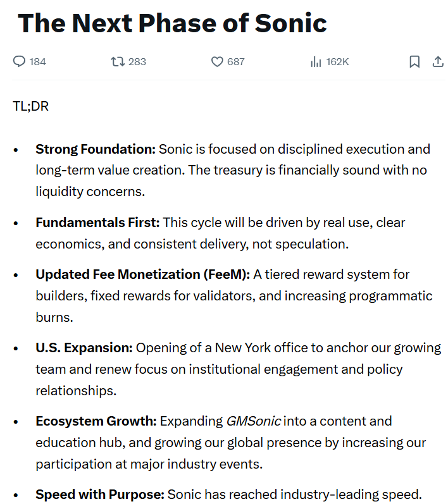The height and width of the screenshot is (504, 448).
Task: Click the 283 reposts count
Action: [137, 61]
